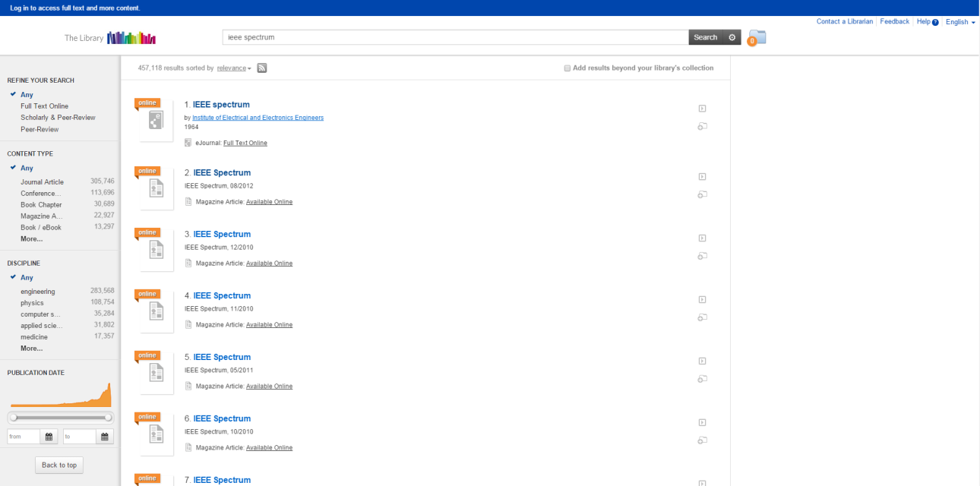Click the Search button
Viewport: 980px width, 486px height.
(x=706, y=37)
